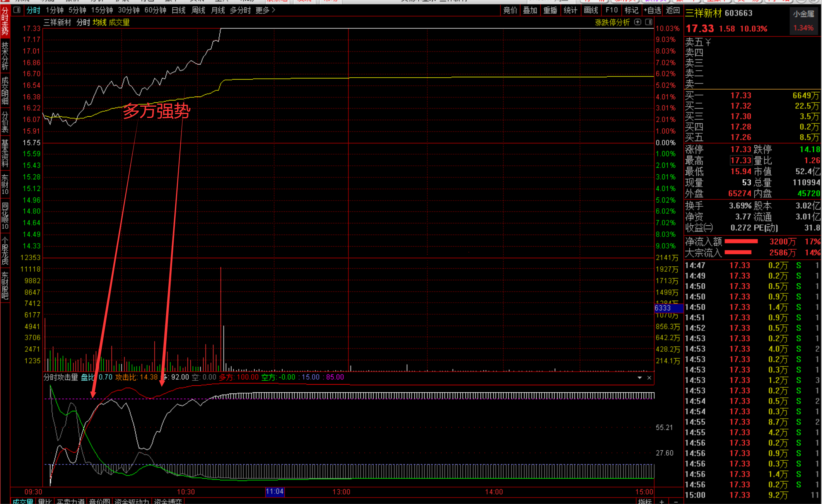Click the 统计 statistics toolbar item
822x504 pixels.
coord(570,10)
